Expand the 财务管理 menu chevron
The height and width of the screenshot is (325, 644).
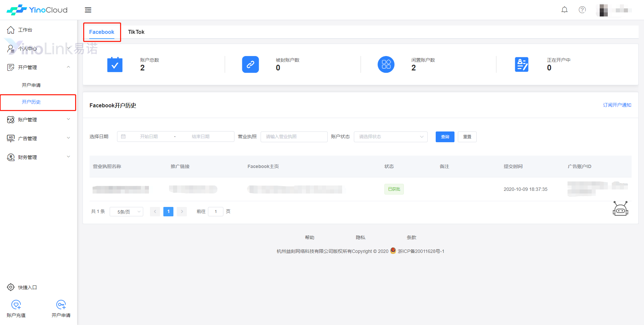click(x=68, y=157)
